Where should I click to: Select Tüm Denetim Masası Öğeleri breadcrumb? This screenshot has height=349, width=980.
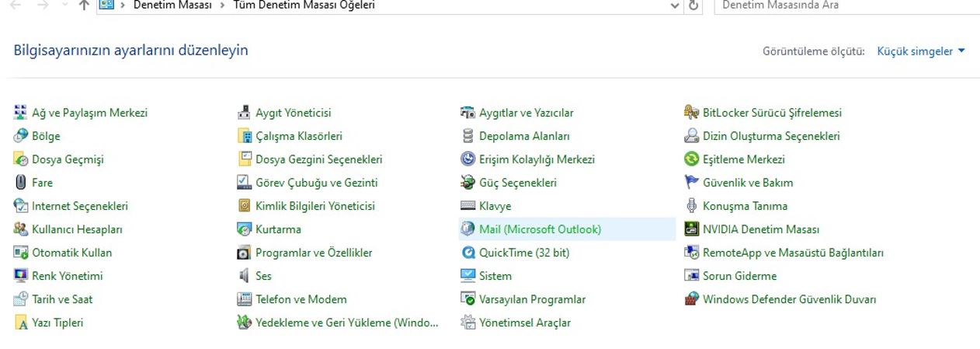[304, 5]
